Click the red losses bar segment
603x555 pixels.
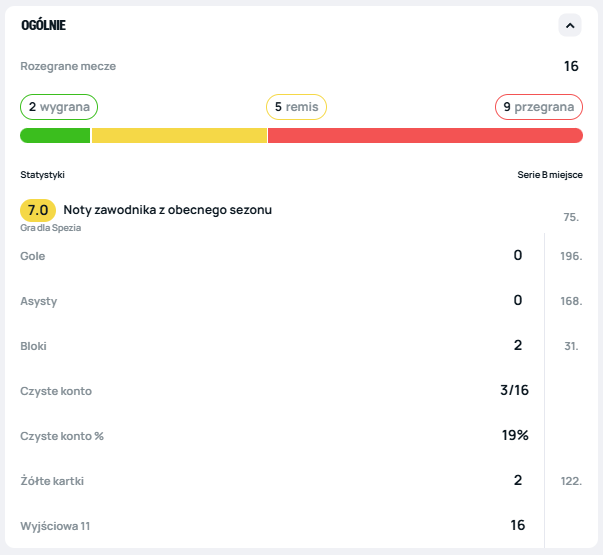pyautogui.click(x=425, y=136)
